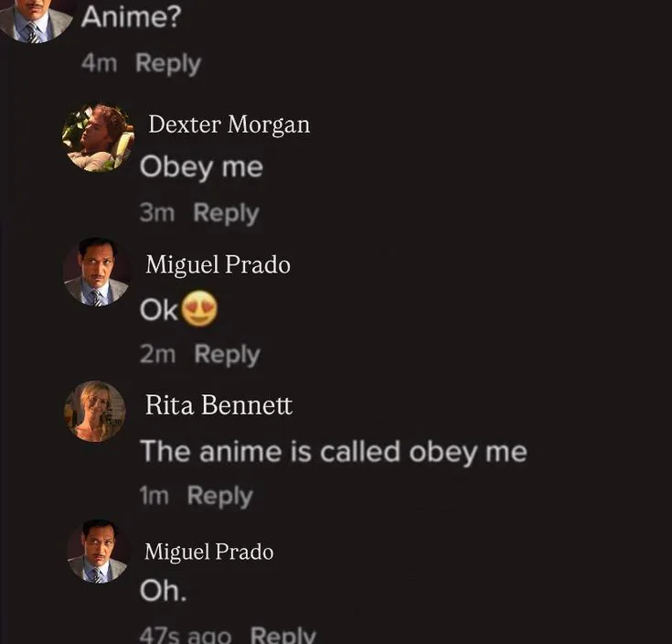Click Miguel Prado's avatar beside the "Ok" comment
The image size is (672, 644).
pos(97,272)
